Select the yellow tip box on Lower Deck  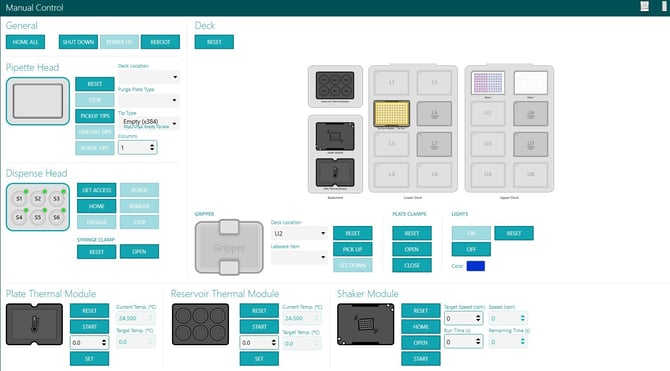(391, 114)
